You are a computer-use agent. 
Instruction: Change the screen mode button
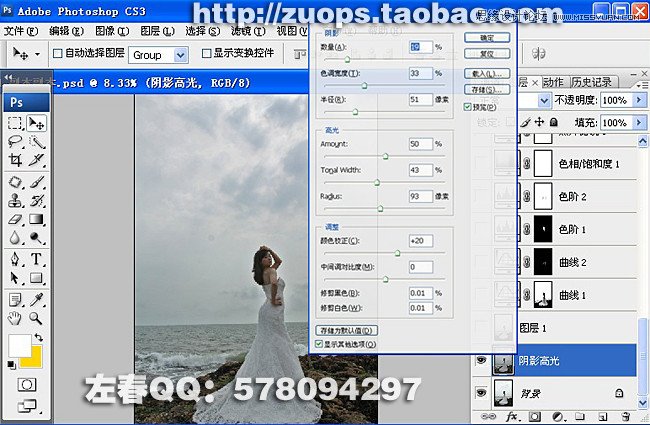[27, 406]
